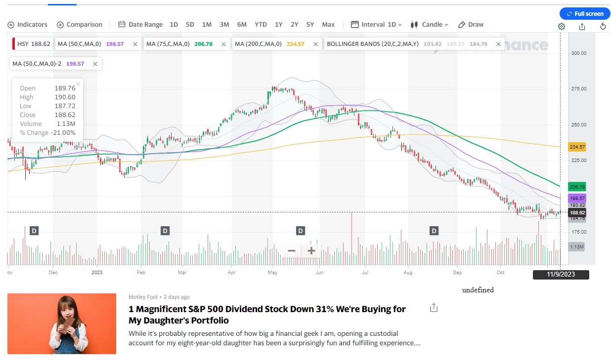611x364 pixels.
Task: Click the chart zoom in plus button
Action: pos(311,251)
